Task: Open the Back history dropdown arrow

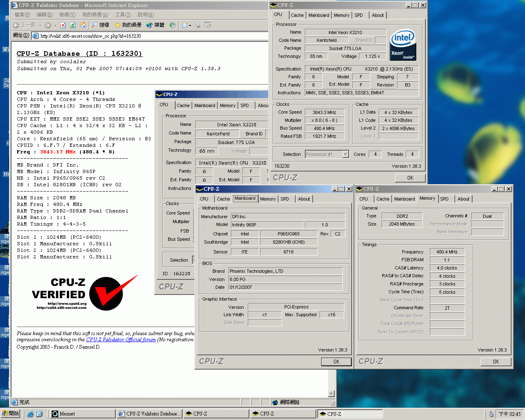Action: [40, 25]
